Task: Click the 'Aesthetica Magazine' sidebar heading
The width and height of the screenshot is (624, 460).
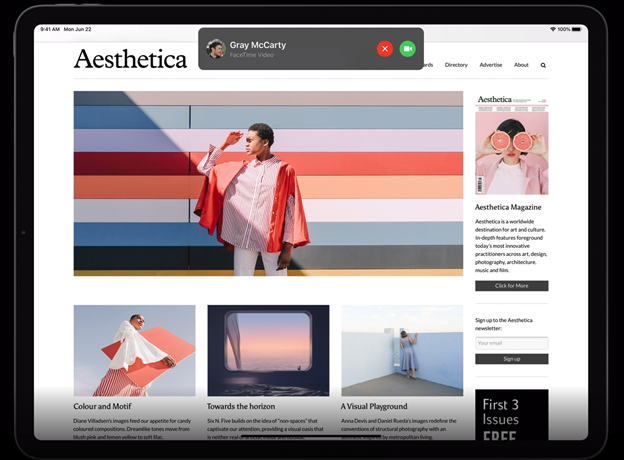Action: point(508,207)
